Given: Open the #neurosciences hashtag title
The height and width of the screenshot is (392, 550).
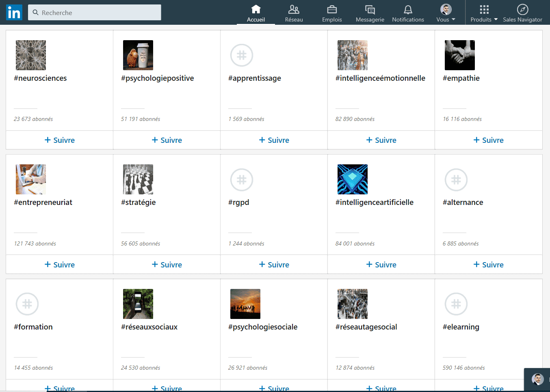Looking at the screenshot, I should click(40, 78).
